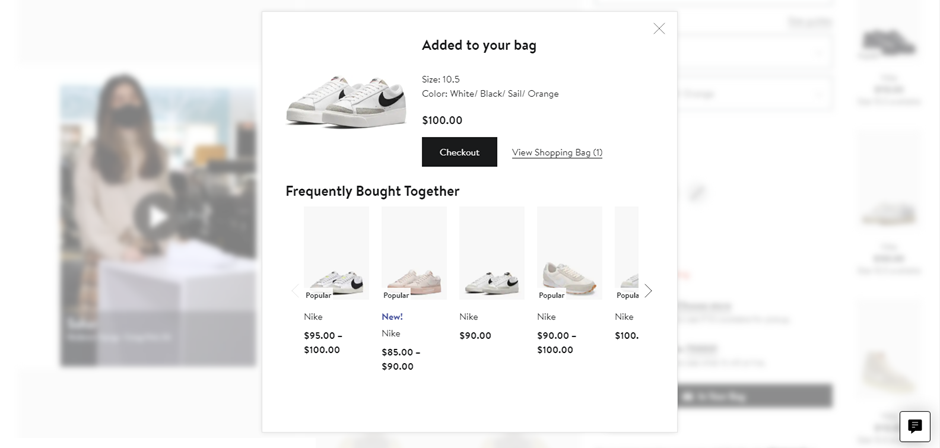The height and width of the screenshot is (448, 940).
Task: Click the added white Nike sneaker image
Action: click(x=346, y=99)
